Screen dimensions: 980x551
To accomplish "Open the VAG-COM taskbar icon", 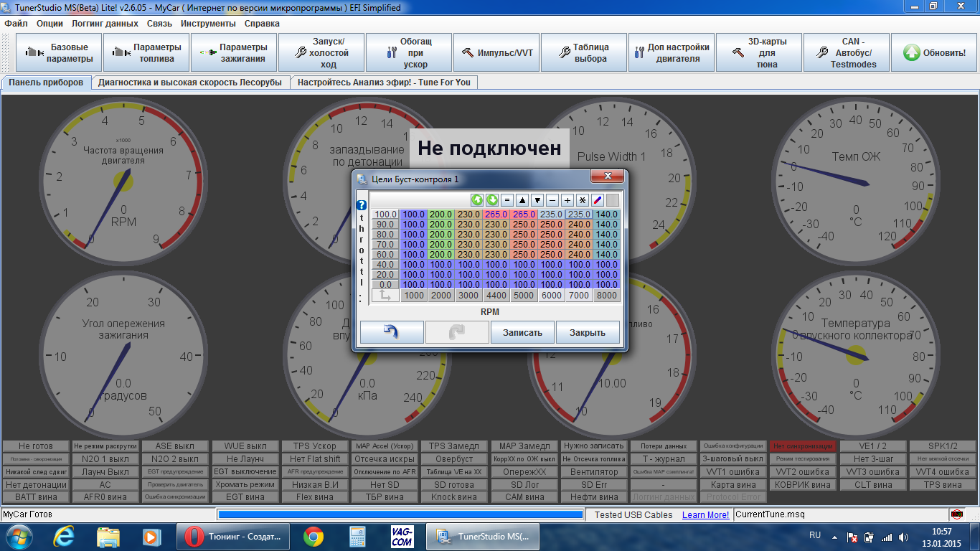I will click(x=402, y=536).
